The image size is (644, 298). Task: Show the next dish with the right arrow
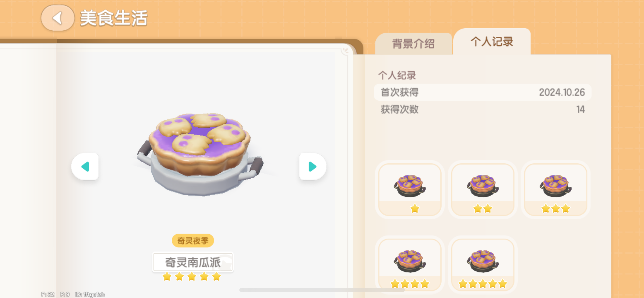pyautogui.click(x=313, y=167)
